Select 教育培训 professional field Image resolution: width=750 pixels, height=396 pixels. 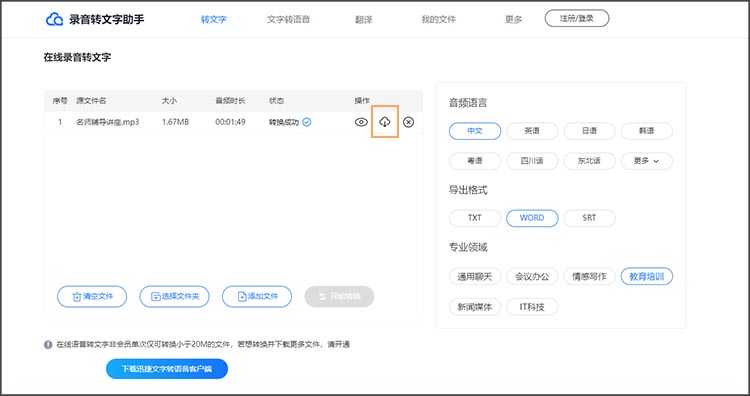(x=647, y=276)
